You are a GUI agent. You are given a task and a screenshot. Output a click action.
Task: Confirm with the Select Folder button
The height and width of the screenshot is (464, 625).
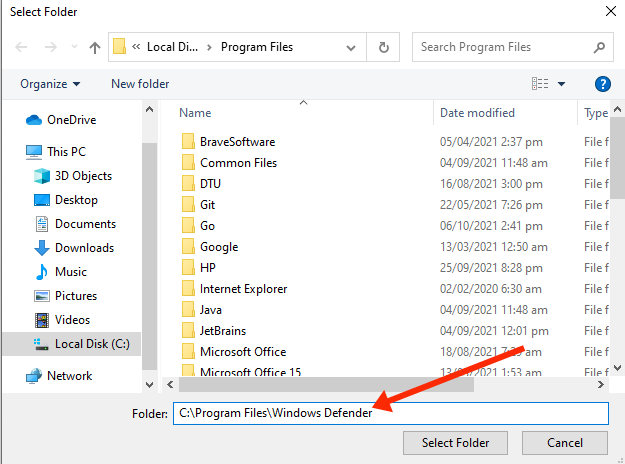pyautogui.click(x=455, y=443)
